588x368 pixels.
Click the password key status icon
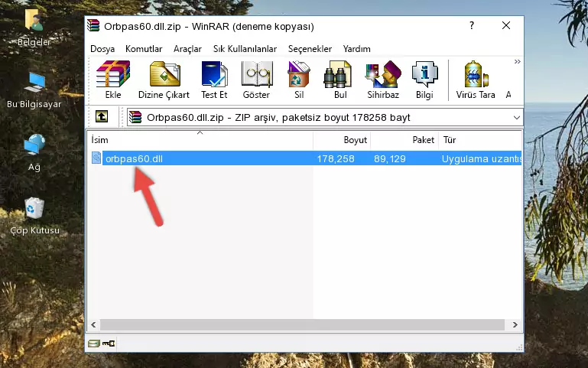click(x=109, y=344)
